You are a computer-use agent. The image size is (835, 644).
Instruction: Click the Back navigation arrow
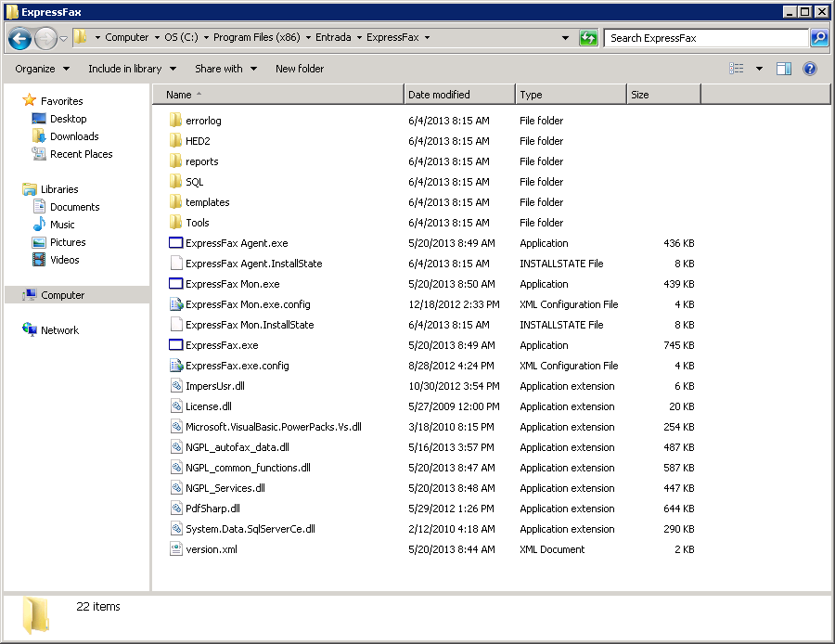(x=20, y=38)
